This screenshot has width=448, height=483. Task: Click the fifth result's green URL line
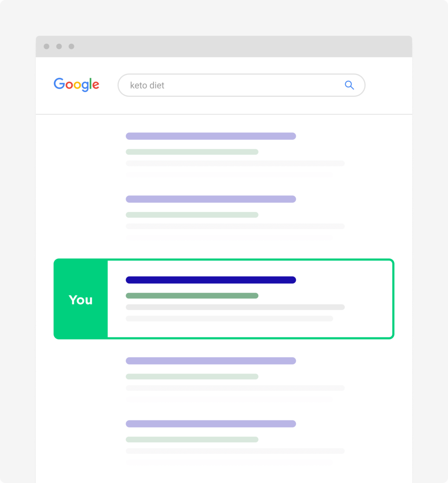(192, 440)
